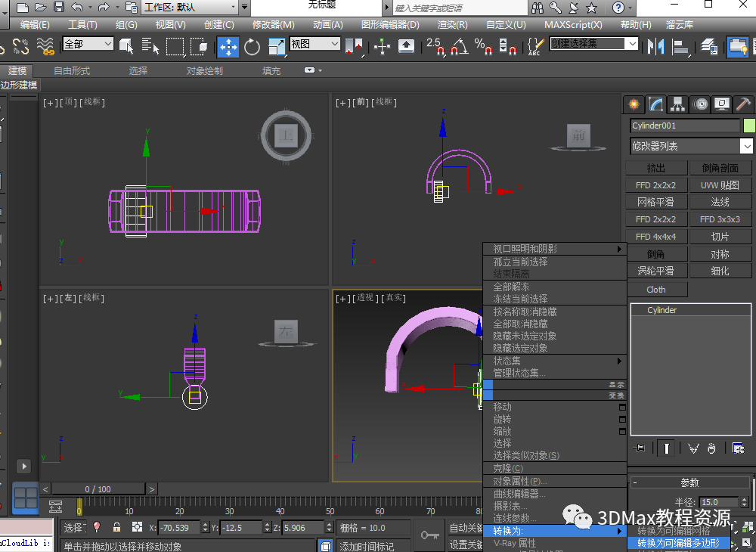Screen dimensions: 756x552
Task: Open the Utilities hammer panel tab
Action: tap(744, 104)
